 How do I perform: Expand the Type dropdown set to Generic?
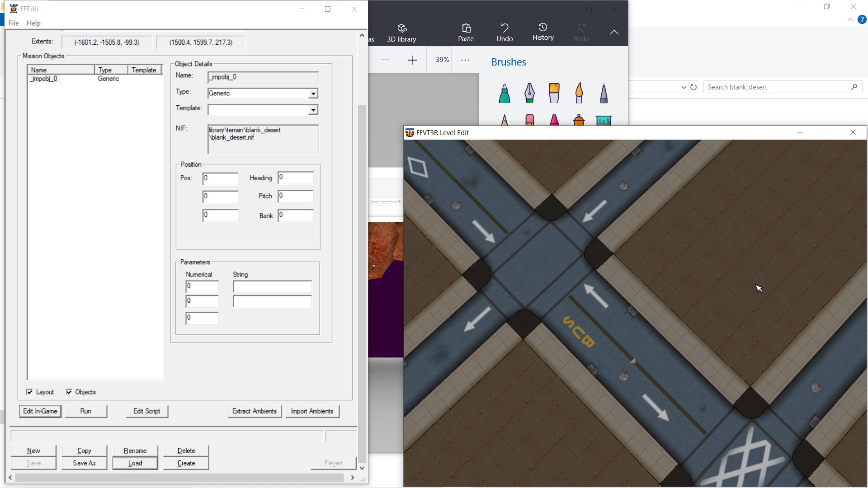click(313, 94)
